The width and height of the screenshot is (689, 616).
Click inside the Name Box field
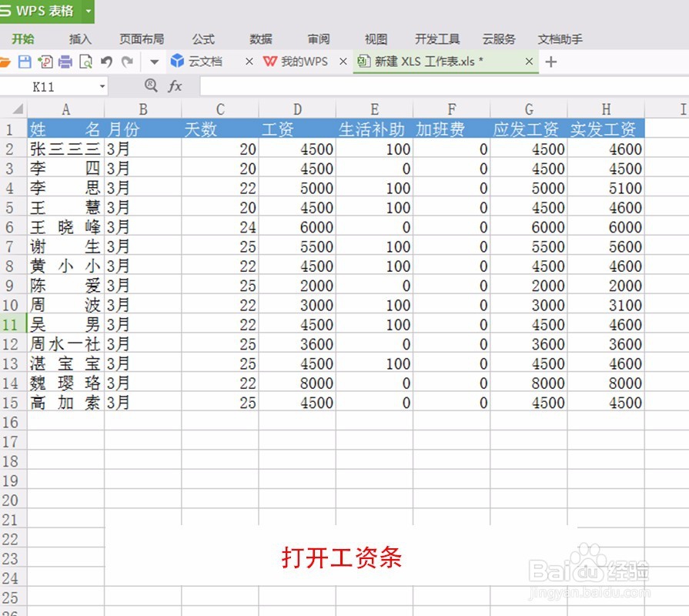click(46, 87)
